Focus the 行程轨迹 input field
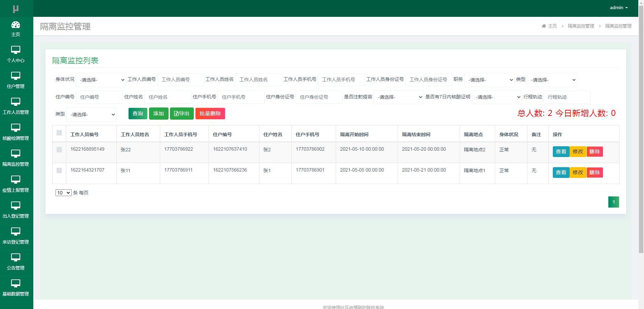The height and width of the screenshot is (309, 644). click(567, 97)
